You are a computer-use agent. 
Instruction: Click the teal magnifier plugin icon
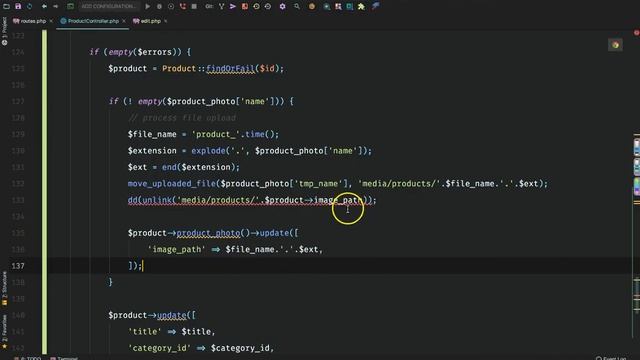[327, 6]
